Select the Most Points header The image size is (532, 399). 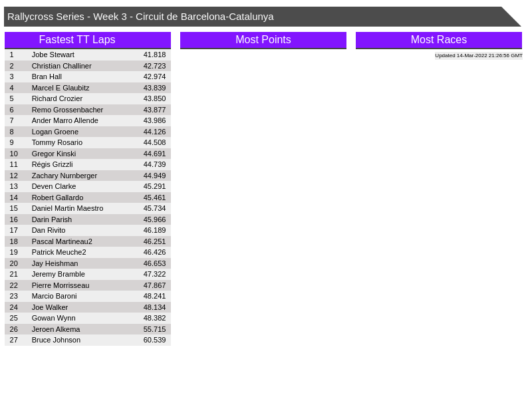263,40
